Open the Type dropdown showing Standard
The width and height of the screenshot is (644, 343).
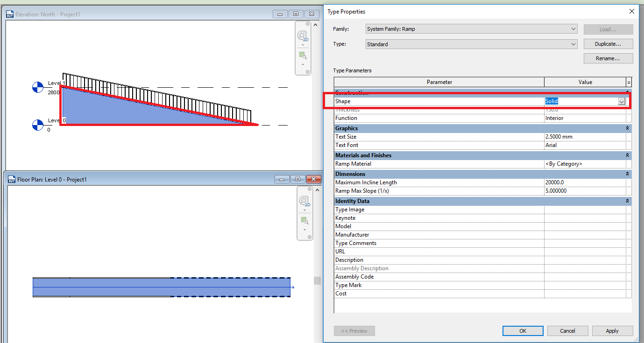573,43
